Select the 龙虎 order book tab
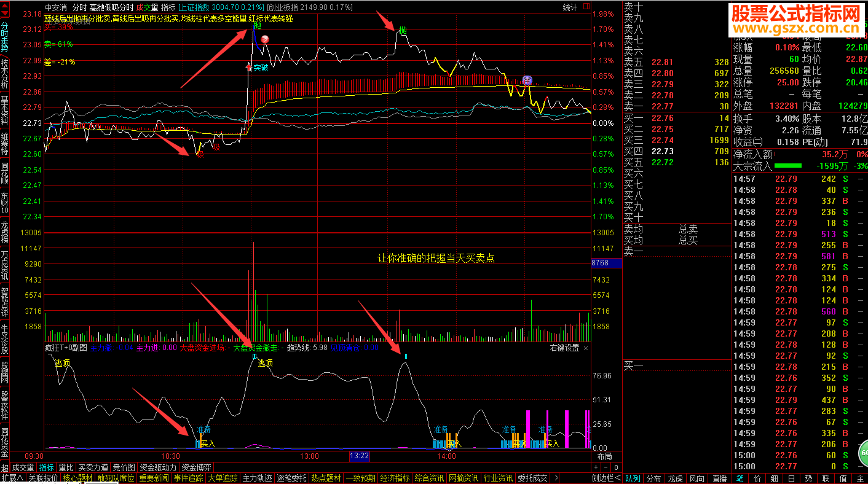This screenshot has height=484, width=868. point(676,478)
